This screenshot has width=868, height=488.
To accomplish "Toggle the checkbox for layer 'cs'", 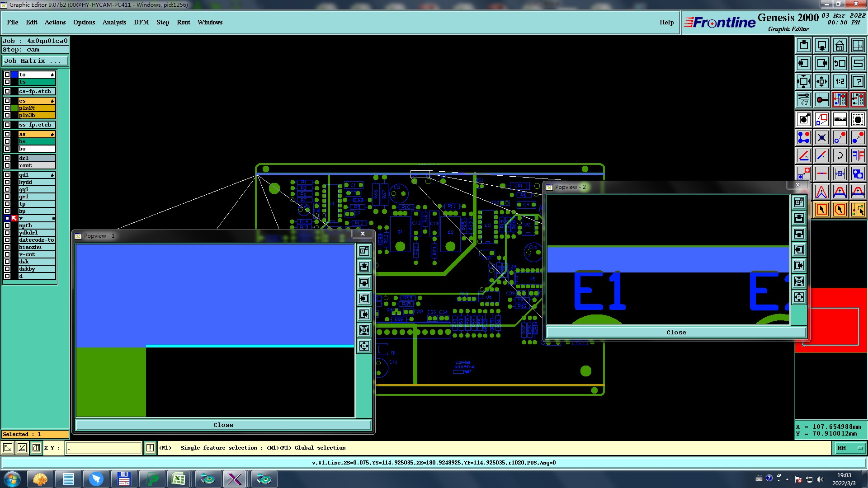I will [x=7, y=101].
